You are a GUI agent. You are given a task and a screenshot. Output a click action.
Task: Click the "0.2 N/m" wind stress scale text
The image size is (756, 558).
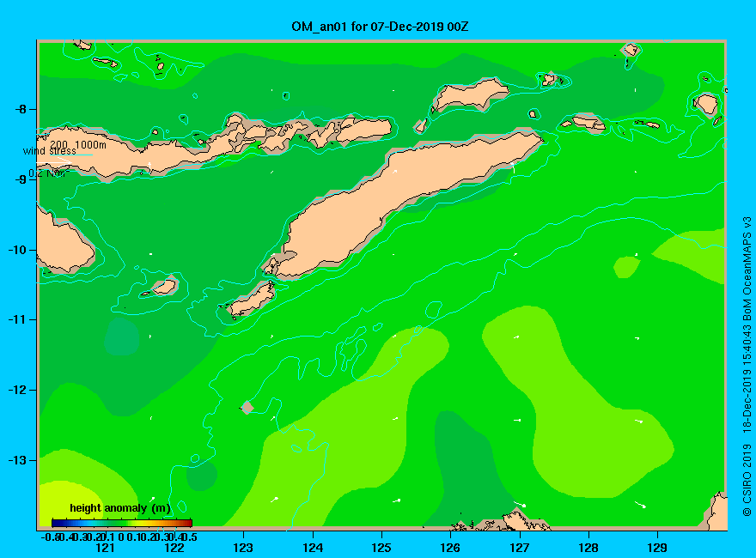48,173
